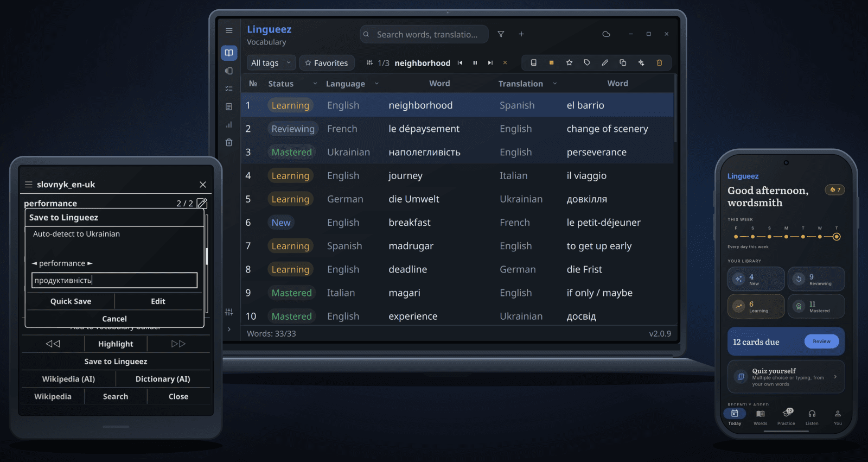Tap the streak flame badge on phone
The width and height of the screenshot is (868, 462).
click(835, 190)
